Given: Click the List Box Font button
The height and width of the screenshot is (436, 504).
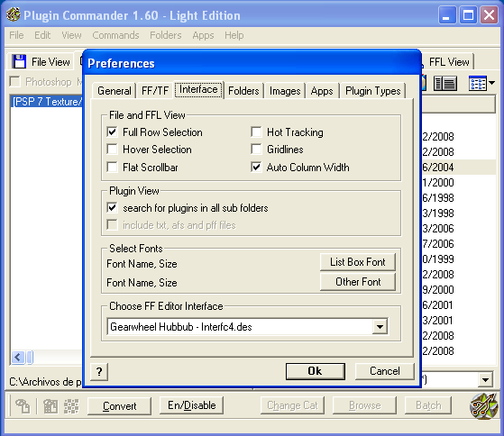Looking at the screenshot, I should (357, 262).
